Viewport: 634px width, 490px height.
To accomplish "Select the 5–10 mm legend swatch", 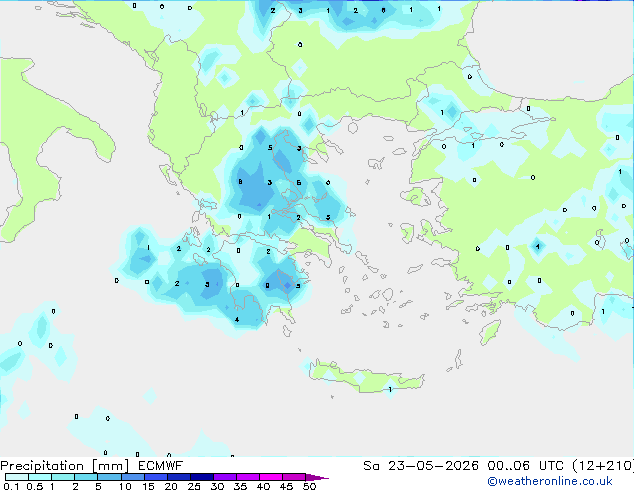I will 109,477.
